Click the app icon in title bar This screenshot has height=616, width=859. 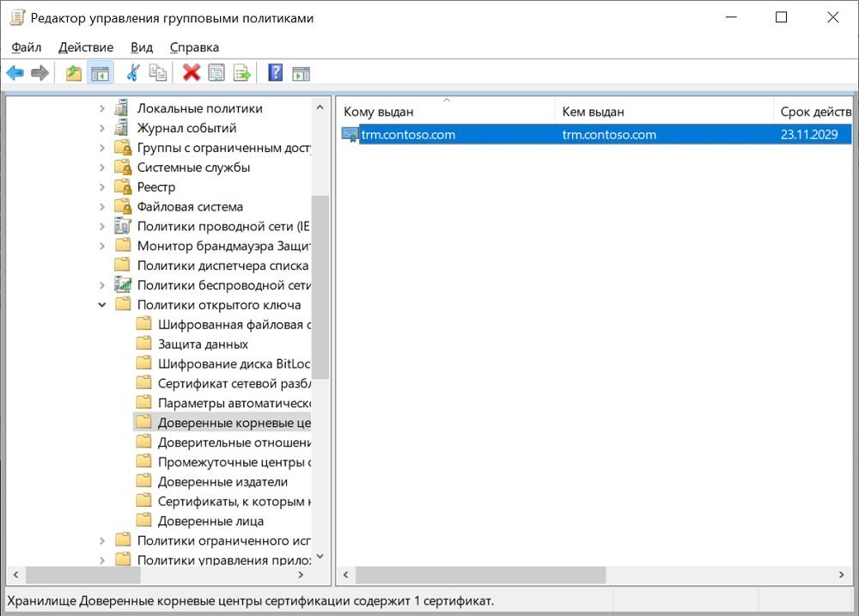pos(17,17)
